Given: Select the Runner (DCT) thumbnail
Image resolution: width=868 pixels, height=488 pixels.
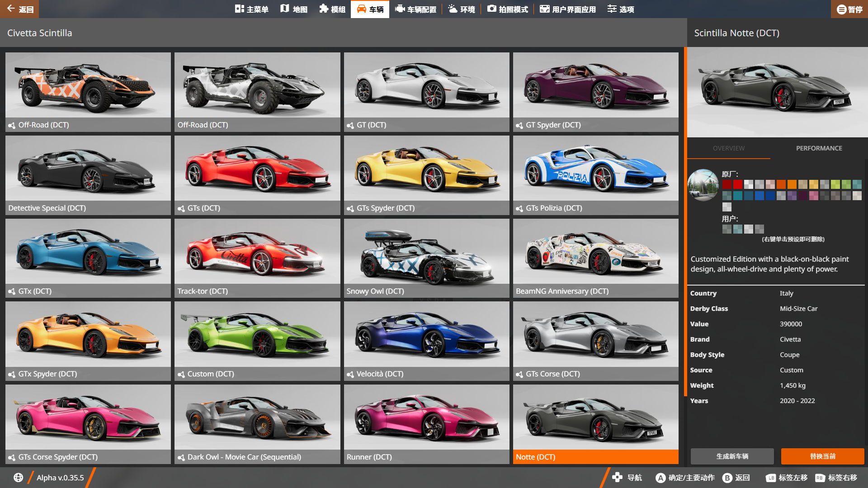Looking at the screenshot, I should (x=426, y=424).
